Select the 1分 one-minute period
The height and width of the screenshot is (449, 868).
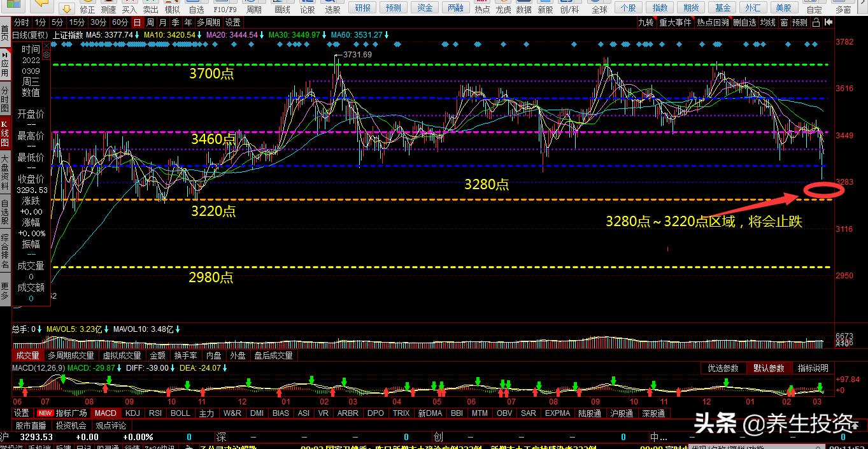41,22
